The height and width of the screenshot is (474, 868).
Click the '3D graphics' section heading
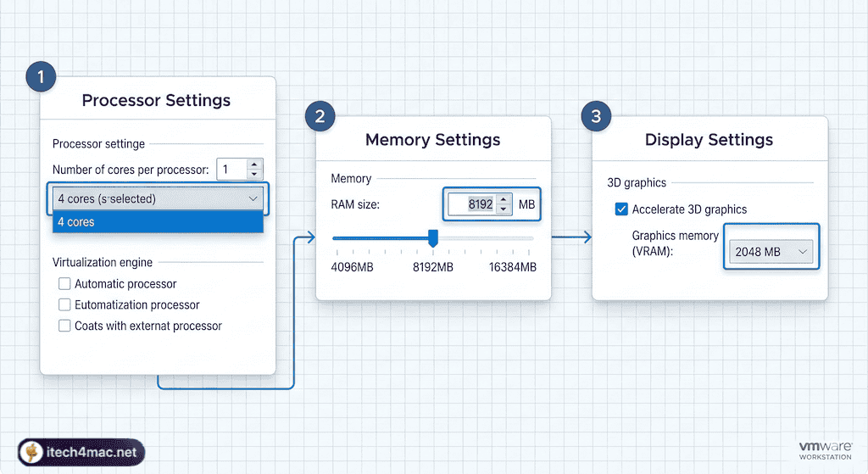click(x=637, y=183)
